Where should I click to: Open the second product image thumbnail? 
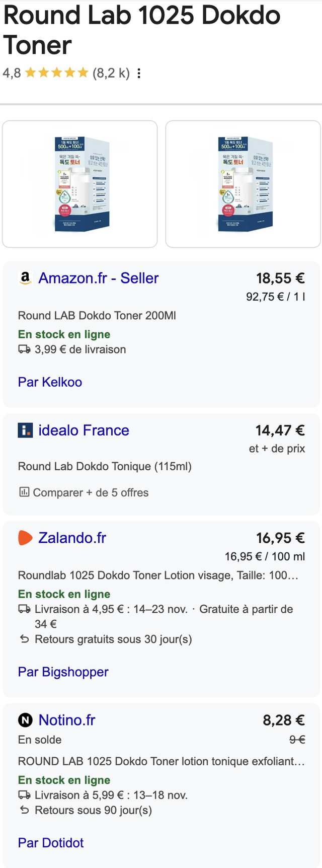243,184
